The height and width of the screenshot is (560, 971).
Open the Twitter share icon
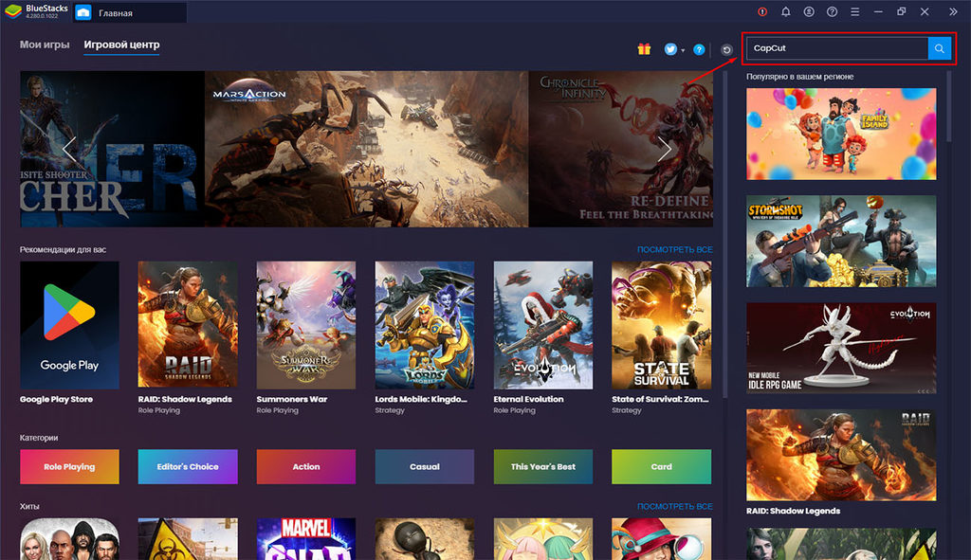670,49
